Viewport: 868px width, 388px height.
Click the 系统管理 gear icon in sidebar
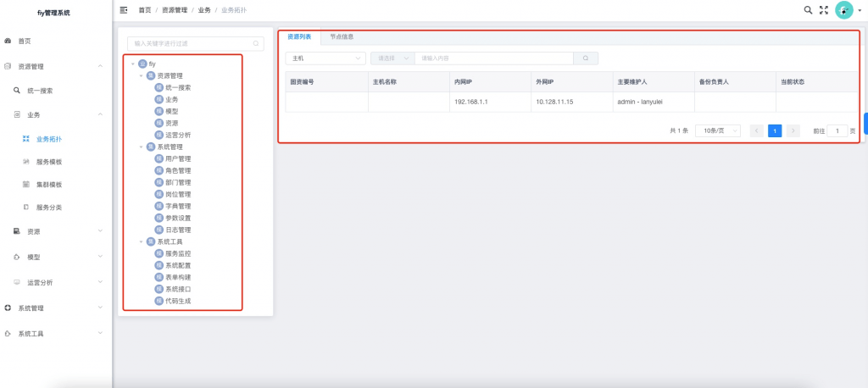coord(8,308)
